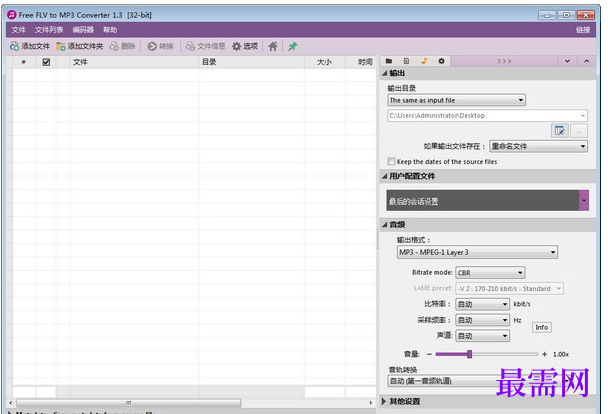Open the 帮助 (Help) menu
This screenshot has height=414, width=608.
(x=110, y=30)
